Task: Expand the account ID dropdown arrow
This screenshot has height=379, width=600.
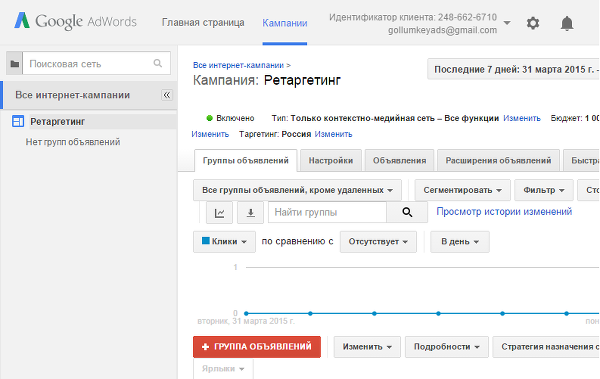Action: [507, 23]
